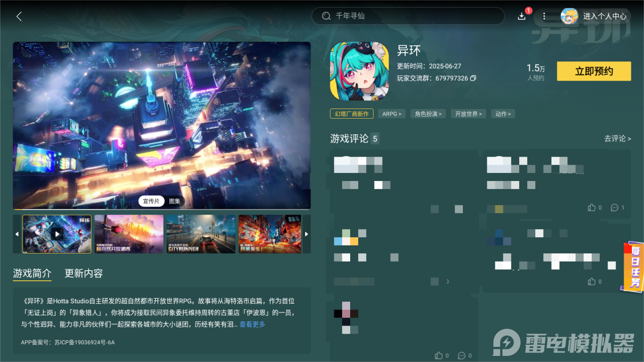The image size is (644, 362).
Task: Switch to 图集 image gallery view
Action: 175,201
